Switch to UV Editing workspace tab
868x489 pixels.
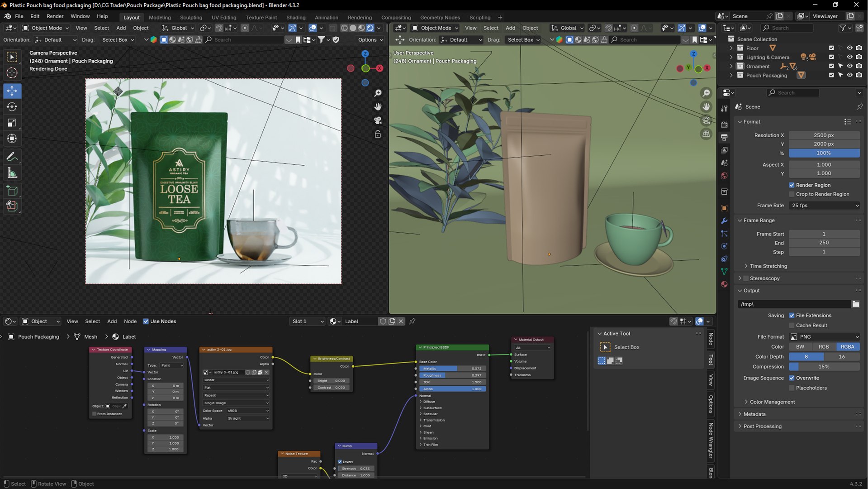(x=224, y=18)
